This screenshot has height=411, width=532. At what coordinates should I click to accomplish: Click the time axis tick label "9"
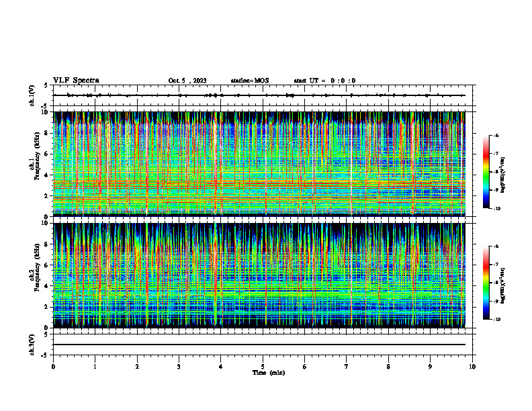[430, 367]
